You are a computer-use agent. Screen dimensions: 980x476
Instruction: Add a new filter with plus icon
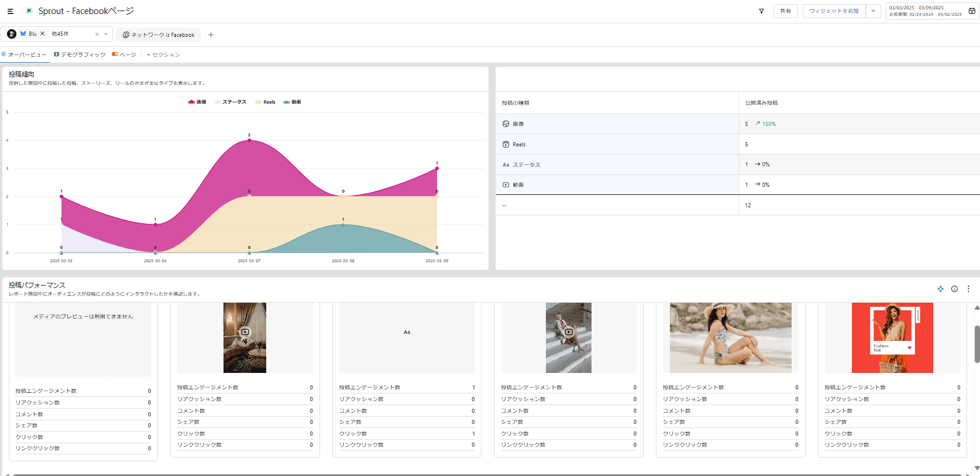(211, 35)
